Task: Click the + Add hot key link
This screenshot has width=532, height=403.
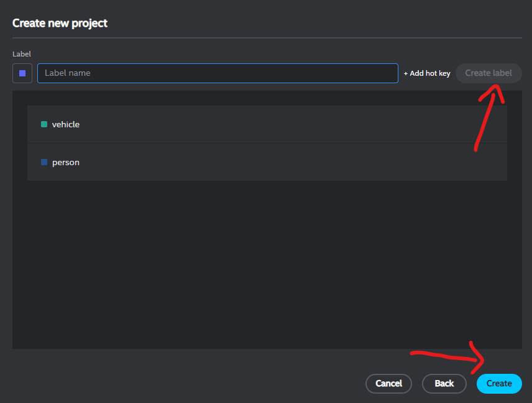Action: pyautogui.click(x=427, y=73)
